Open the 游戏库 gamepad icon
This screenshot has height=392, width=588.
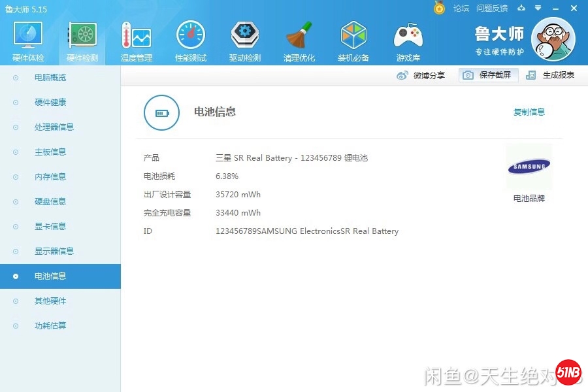pyautogui.click(x=408, y=37)
